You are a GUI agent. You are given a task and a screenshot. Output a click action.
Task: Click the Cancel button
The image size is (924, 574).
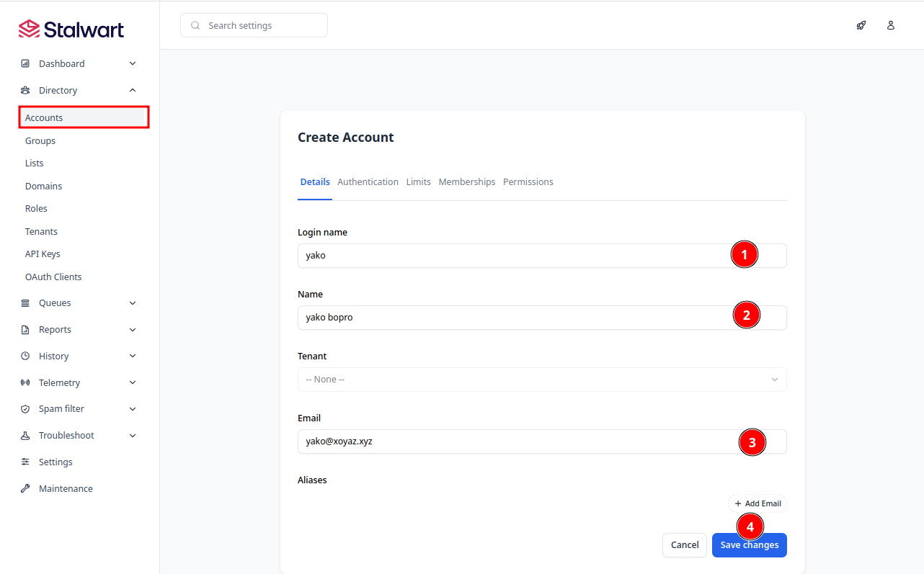[684, 545]
